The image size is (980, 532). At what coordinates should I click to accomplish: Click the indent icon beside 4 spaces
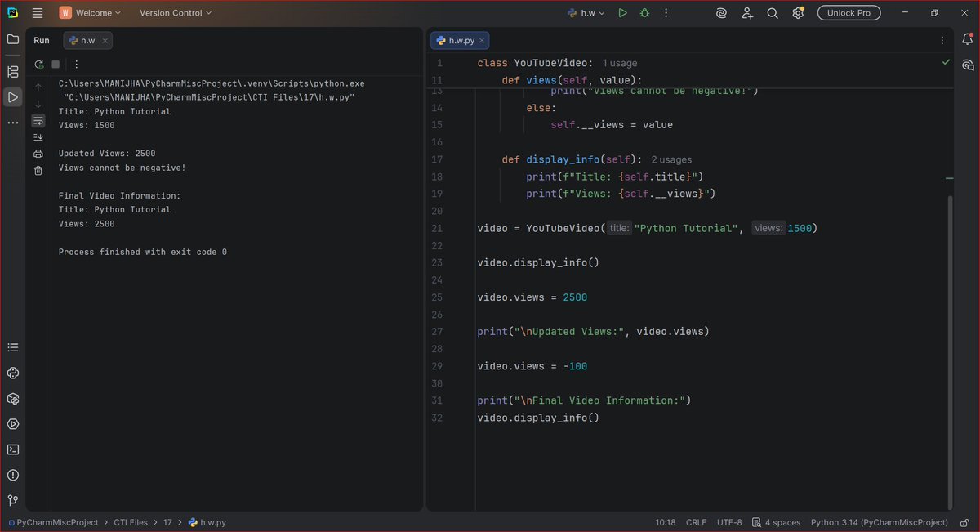tap(756, 522)
